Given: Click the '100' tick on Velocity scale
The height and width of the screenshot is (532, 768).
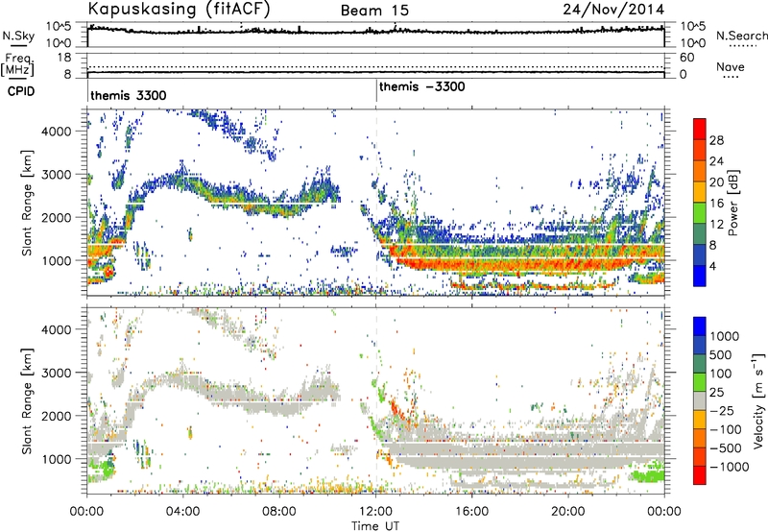Looking at the screenshot, I should [721, 374].
